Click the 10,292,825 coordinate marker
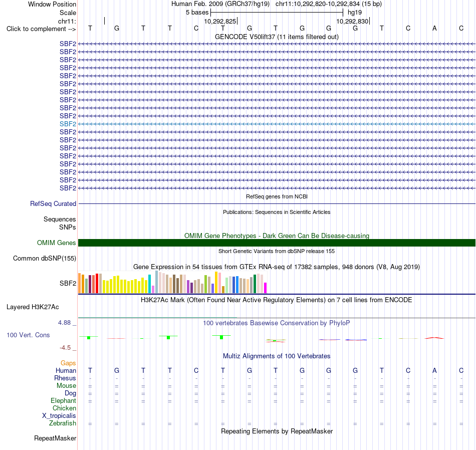The height and width of the screenshot is (450, 476). coord(220,21)
